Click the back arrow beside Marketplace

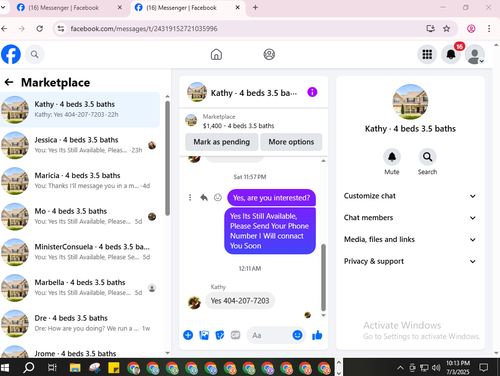coord(9,82)
